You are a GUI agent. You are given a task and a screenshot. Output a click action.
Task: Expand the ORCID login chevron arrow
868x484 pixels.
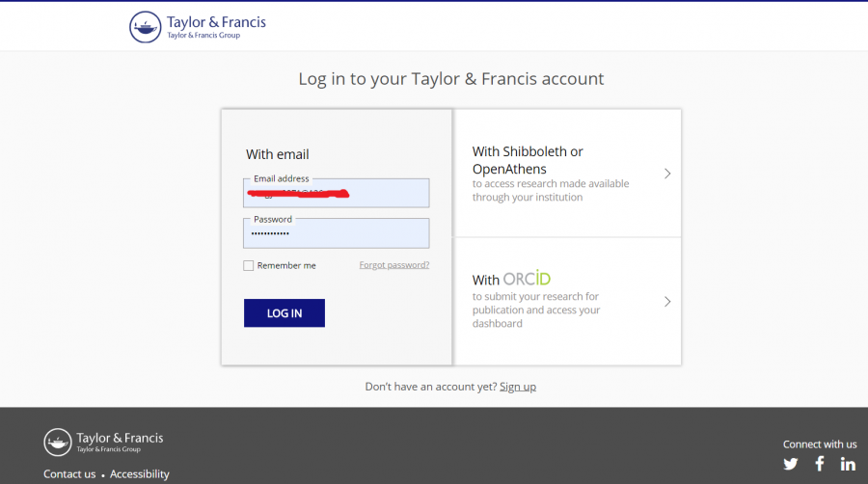click(667, 302)
